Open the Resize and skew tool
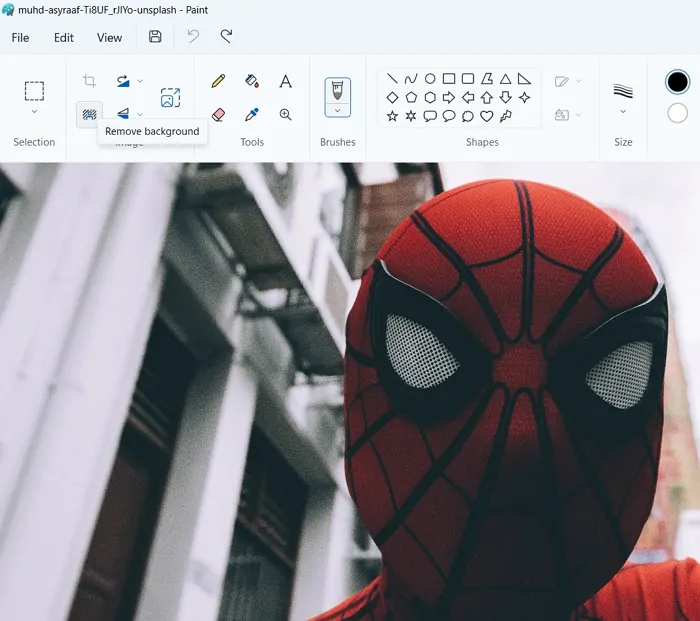 pyautogui.click(x=170, y=98)
